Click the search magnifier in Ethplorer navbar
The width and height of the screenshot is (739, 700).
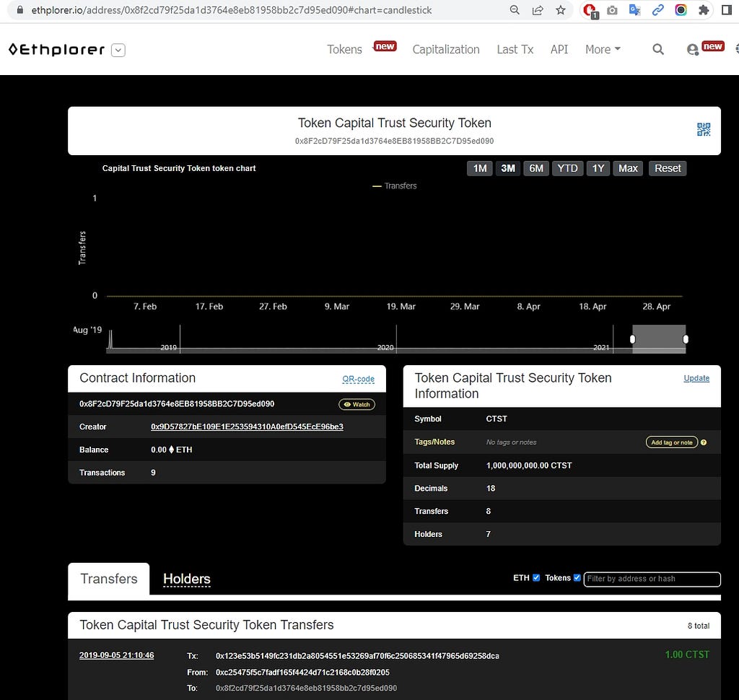(x=658, y=49)
